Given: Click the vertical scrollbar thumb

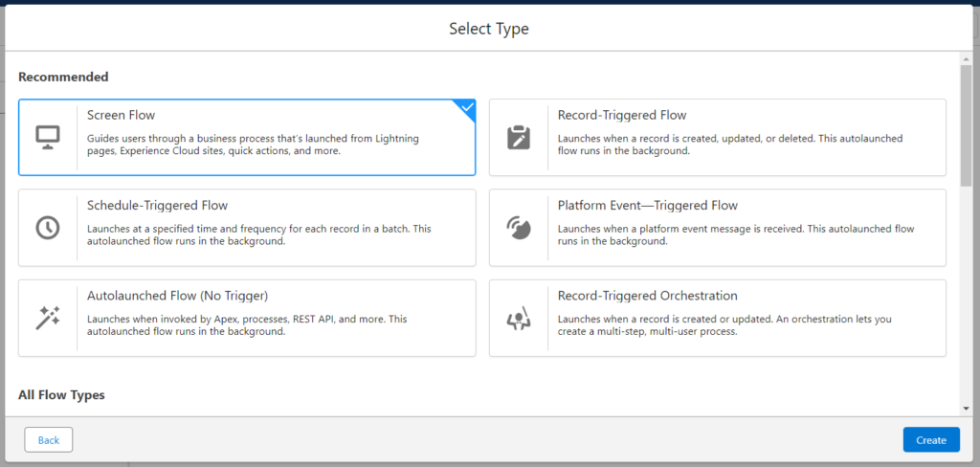Looking at the screenshot, I should (x=967, y=125).
